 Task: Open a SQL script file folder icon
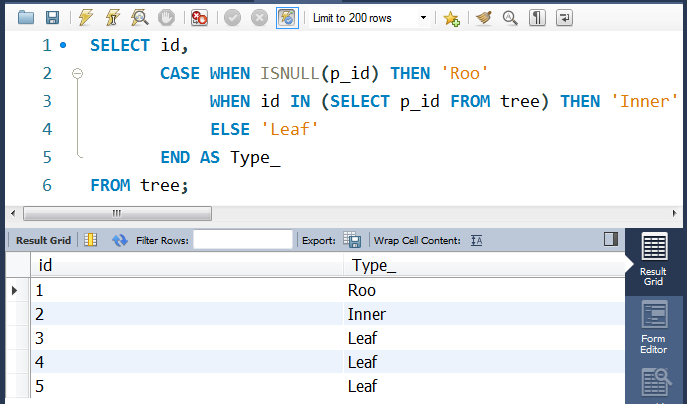pos(26,18)
